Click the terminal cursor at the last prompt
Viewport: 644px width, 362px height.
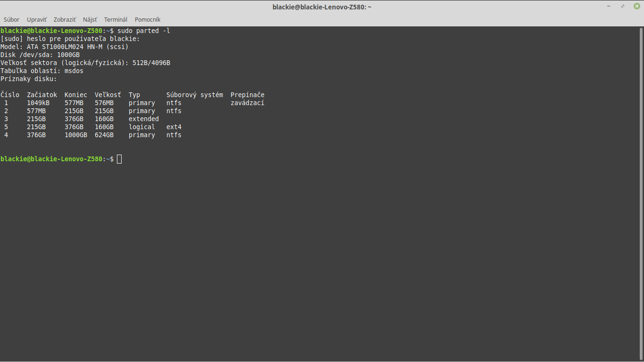tap(119, 159)
